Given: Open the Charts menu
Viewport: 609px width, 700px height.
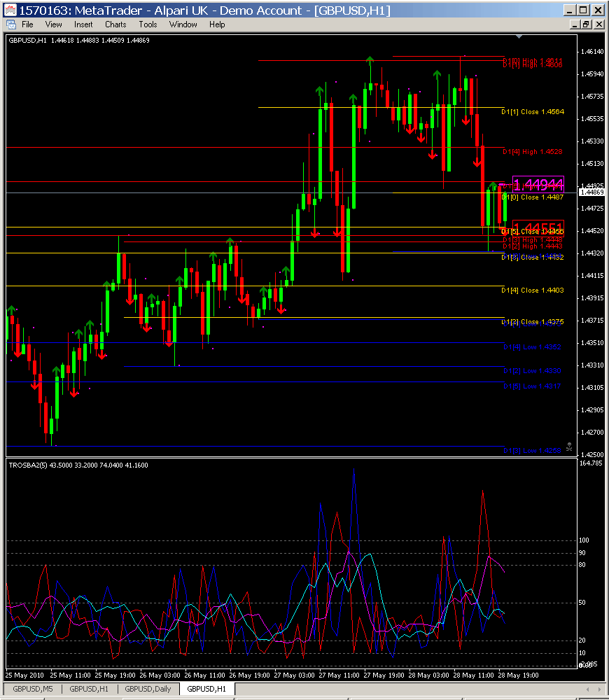Looking at the screenshot, I should [x=115, y=24].
